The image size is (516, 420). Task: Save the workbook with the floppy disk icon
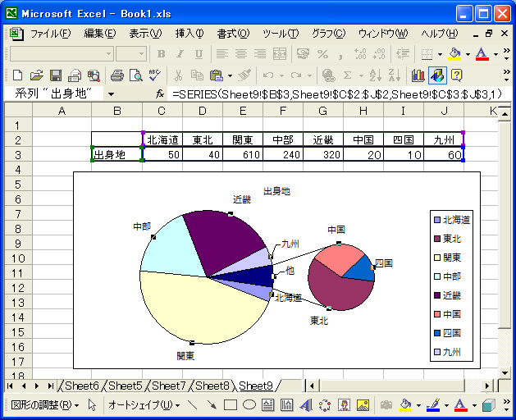[56, 75]
